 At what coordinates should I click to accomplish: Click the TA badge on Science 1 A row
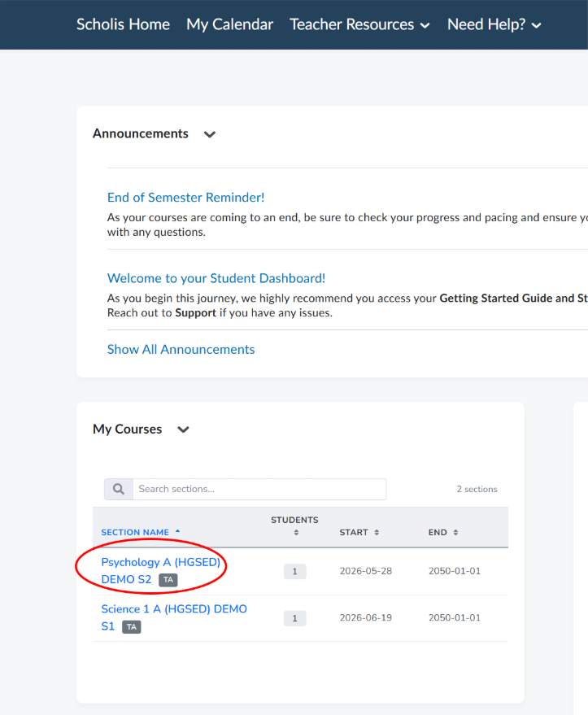click(132, 627)
